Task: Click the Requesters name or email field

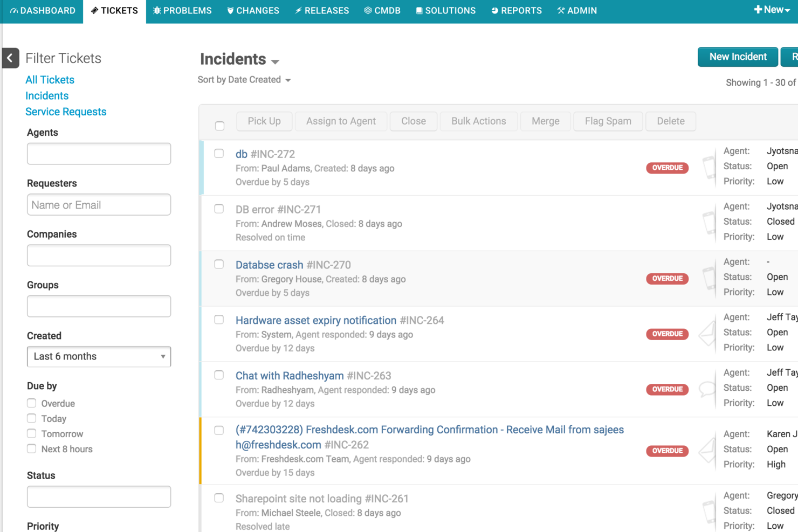Action: 99,204
